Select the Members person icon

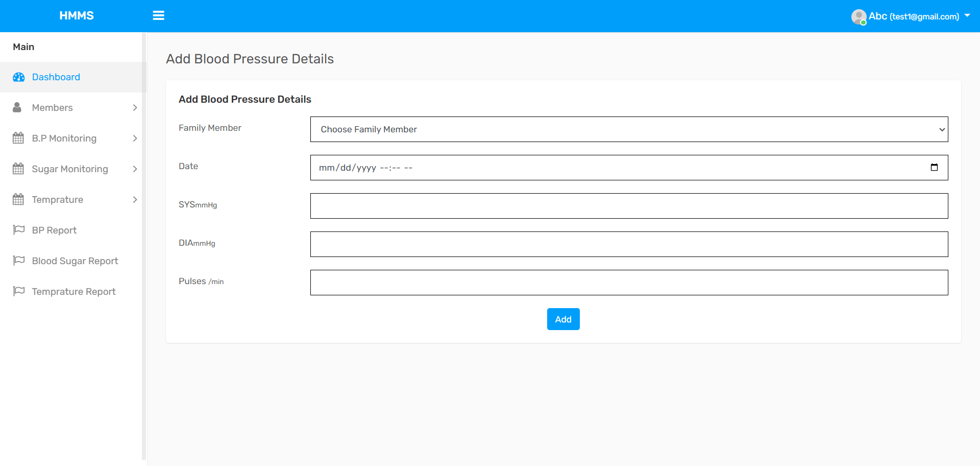pyautogui.click(x=17, y=107)
